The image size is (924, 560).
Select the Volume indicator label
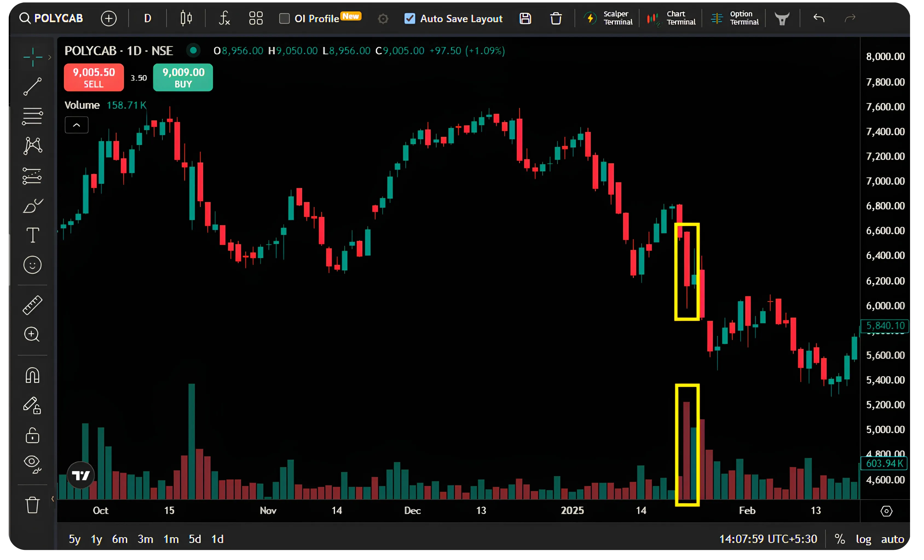point(82,105)
